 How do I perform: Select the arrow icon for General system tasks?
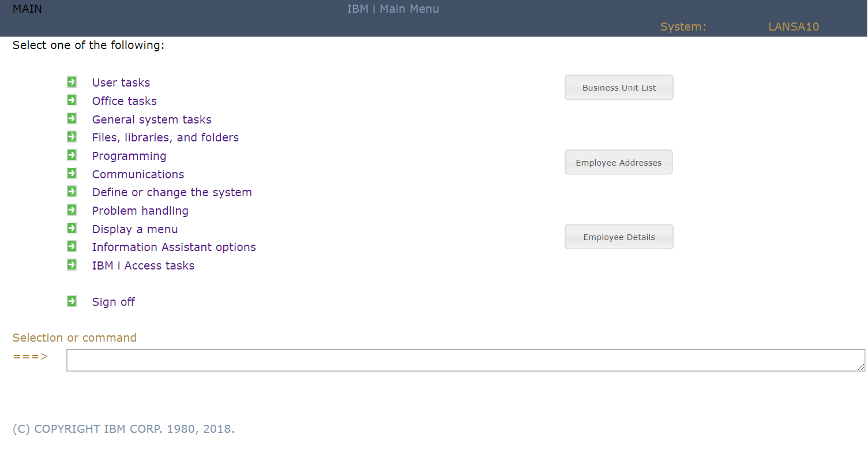coord(72,119)
